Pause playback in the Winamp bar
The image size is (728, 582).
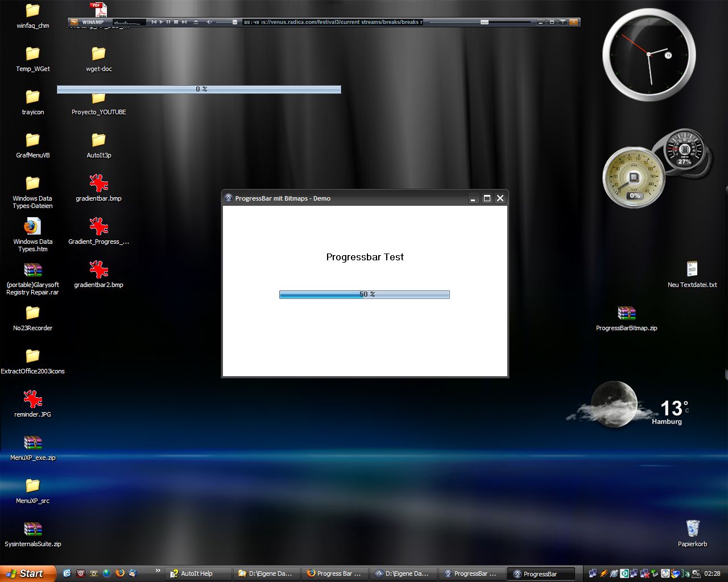pos(168,22)
